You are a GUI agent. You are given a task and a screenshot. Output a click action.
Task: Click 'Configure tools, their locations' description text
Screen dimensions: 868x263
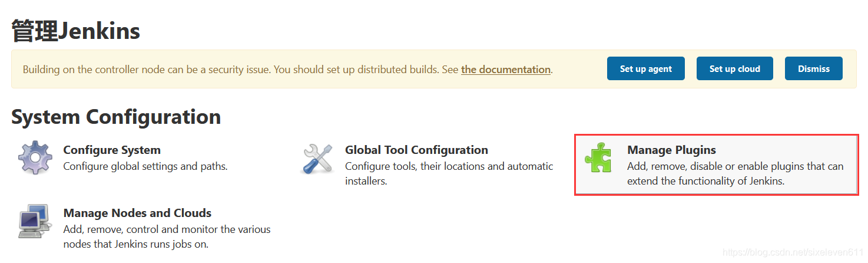449,173
